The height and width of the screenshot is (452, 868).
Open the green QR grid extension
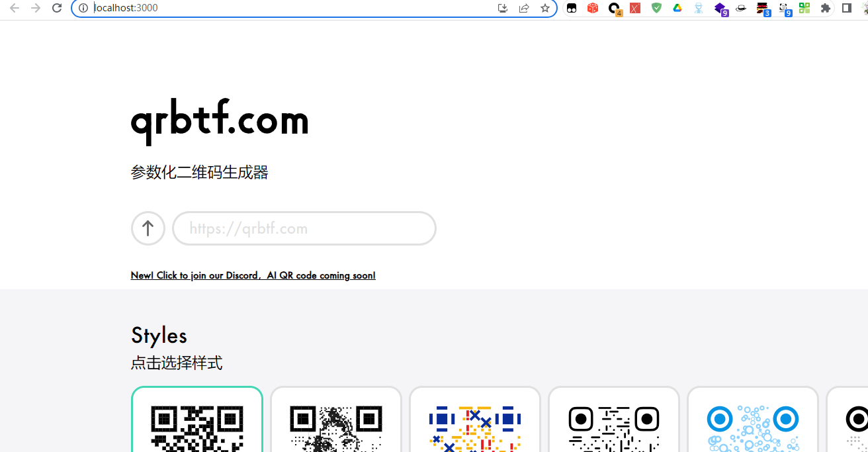coord(804,8)
